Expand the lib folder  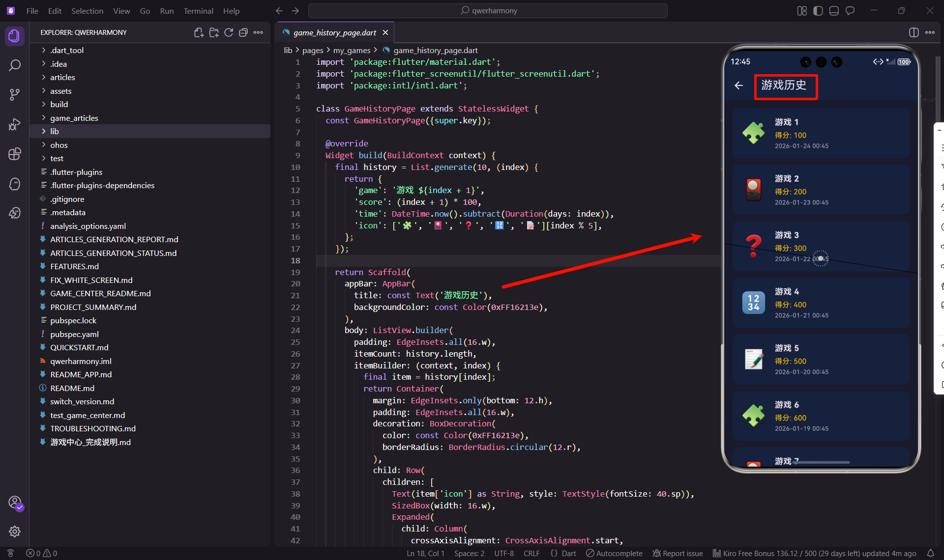55,131
